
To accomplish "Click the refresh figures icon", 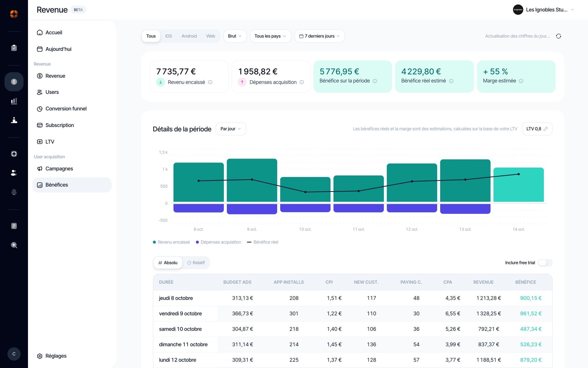I will click(x=559, y=36).
